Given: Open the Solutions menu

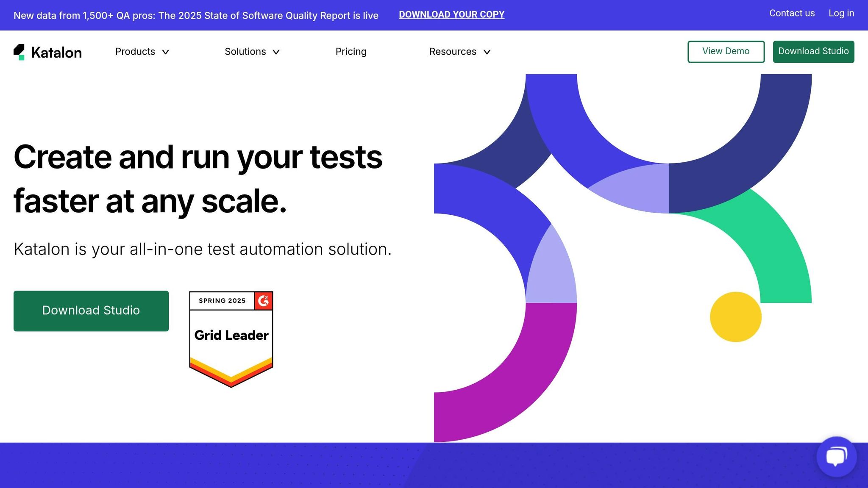Looking at the screenshot, I should tap(252, 52).
